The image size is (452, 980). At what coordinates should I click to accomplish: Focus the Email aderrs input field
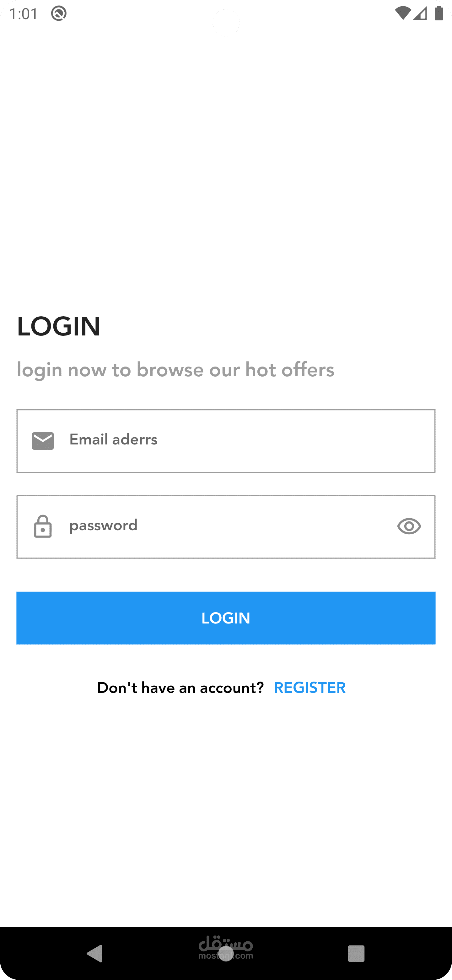(x=226, y=441)
